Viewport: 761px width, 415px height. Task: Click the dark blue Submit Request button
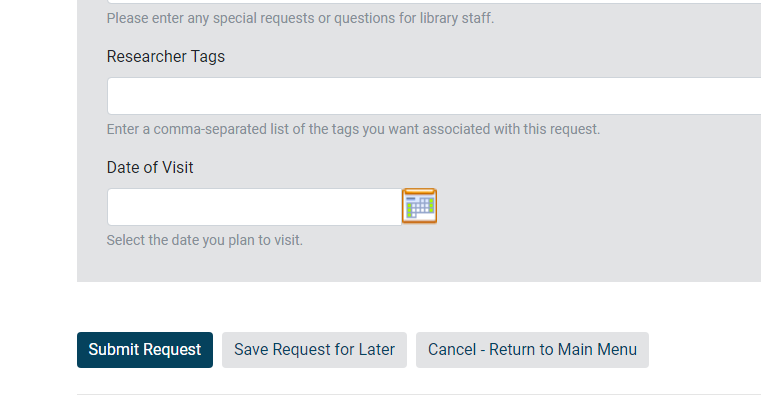[145, 350]
